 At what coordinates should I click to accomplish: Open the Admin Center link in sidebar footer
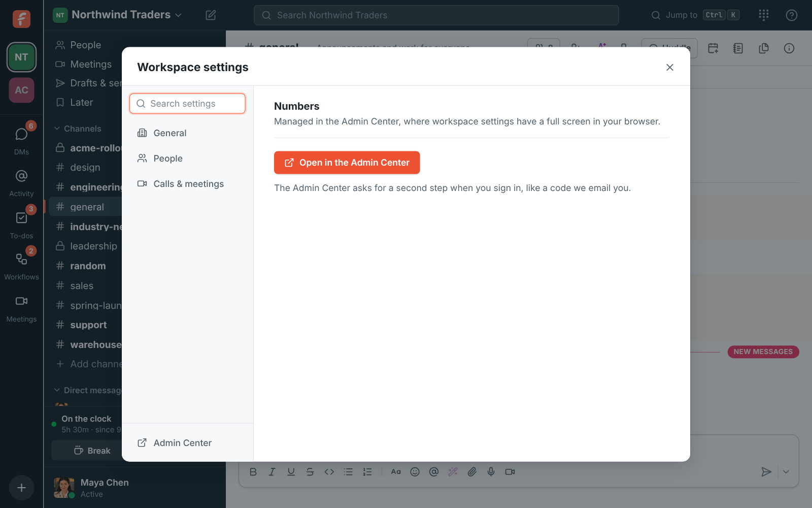[188, 443]
